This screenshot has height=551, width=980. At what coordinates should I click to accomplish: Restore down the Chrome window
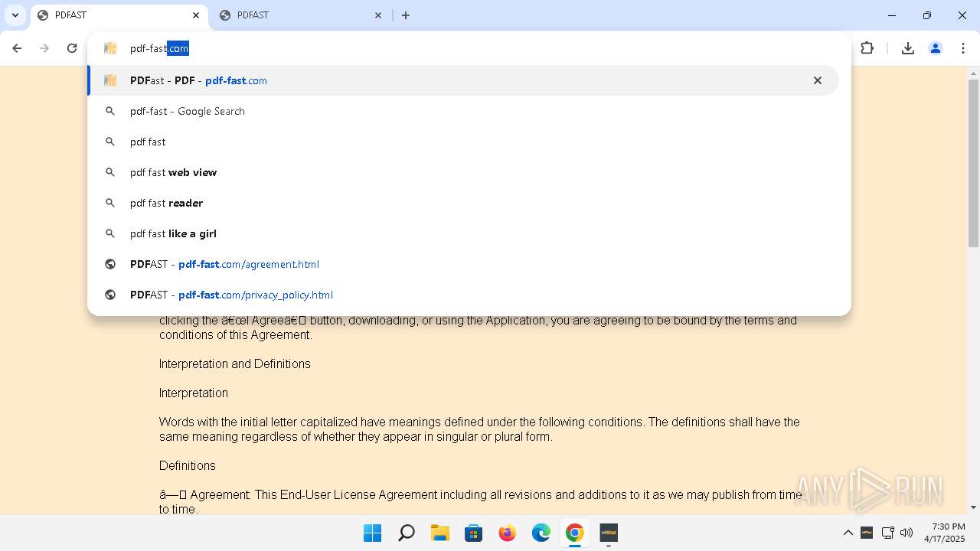point(927,15)
